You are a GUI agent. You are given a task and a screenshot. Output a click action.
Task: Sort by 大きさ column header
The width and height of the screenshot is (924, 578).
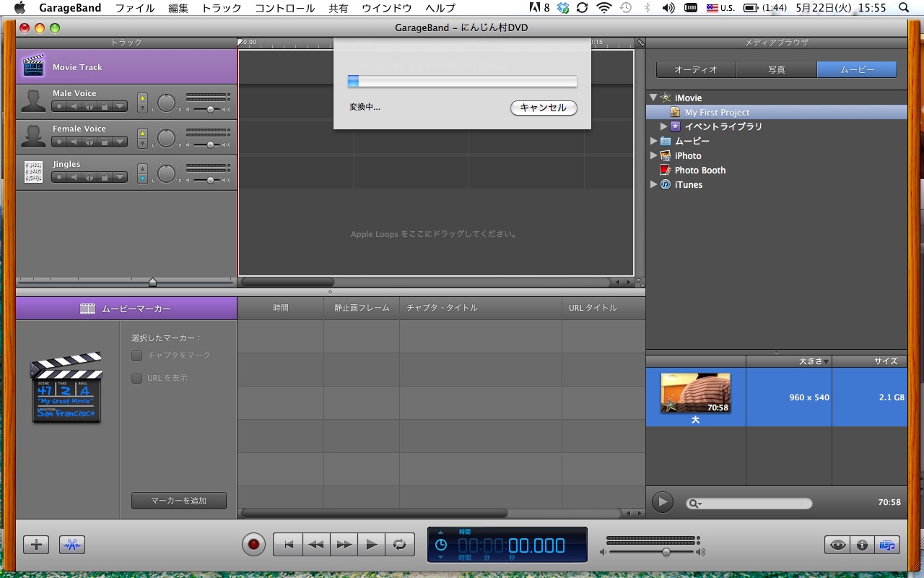click(789, 361)
